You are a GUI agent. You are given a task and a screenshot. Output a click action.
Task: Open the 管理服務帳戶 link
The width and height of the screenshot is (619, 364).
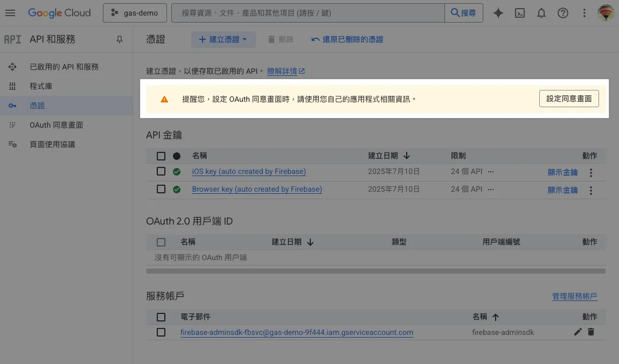[574, 296]
